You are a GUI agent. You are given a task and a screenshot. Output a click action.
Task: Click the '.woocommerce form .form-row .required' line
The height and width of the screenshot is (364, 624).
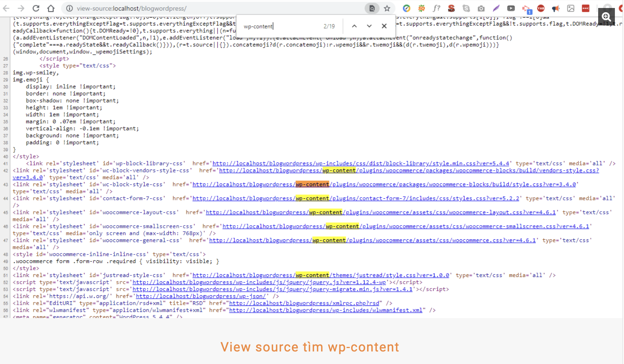click(x=116, y=261)
